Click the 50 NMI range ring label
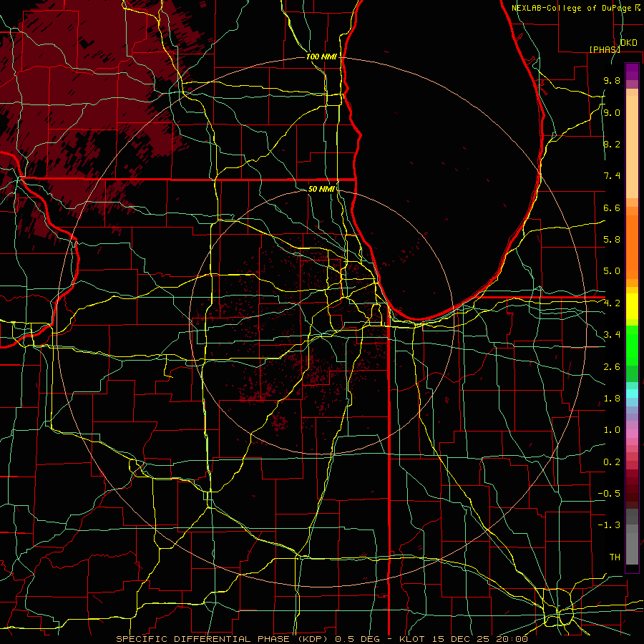 pos(321,189)
